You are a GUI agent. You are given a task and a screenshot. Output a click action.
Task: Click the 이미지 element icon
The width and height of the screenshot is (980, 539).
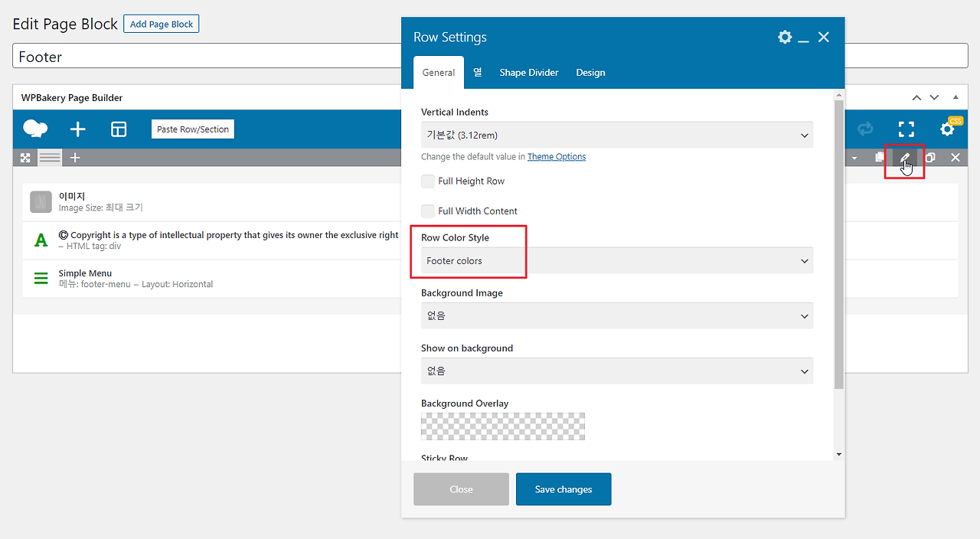coord(41,202)
